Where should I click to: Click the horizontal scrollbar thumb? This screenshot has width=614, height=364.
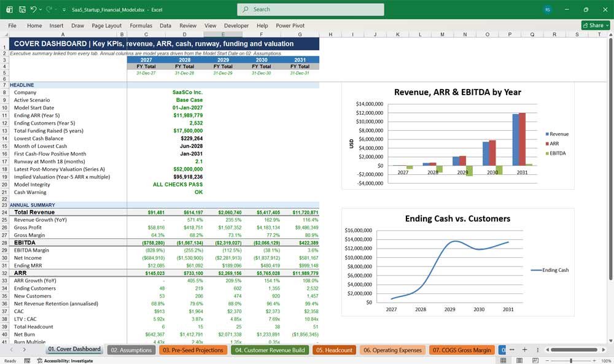point(574,349)
